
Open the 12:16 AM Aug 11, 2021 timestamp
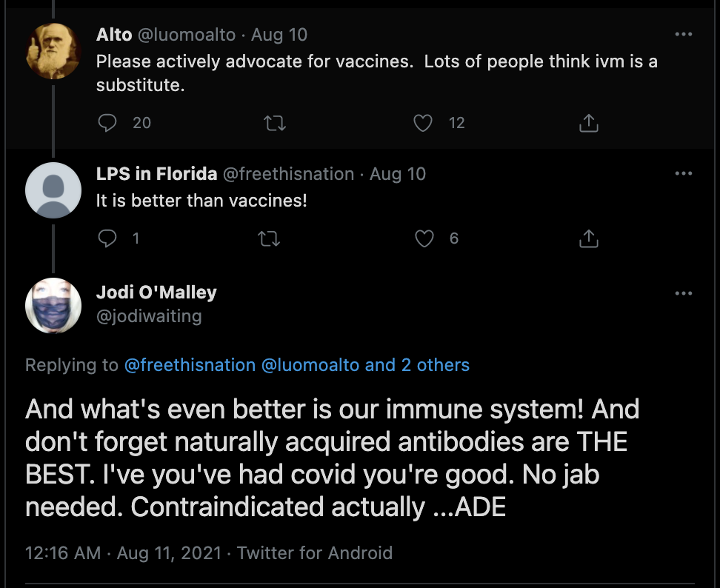point(123,552)
